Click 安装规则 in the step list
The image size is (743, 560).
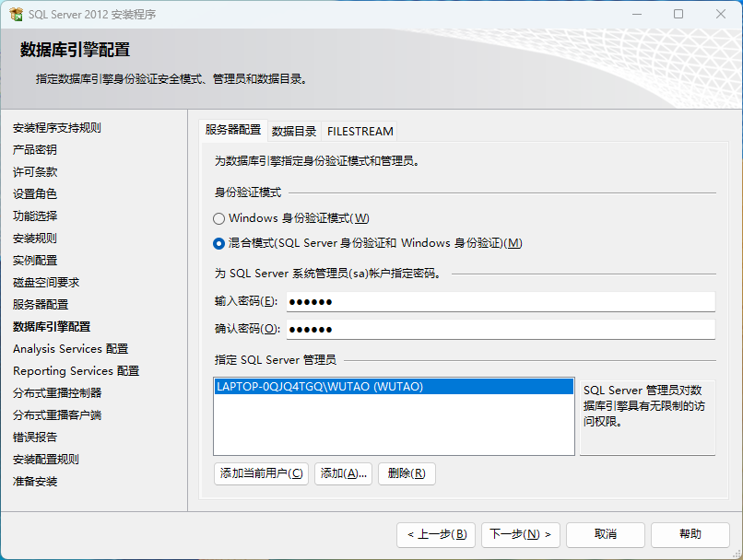coord(35,239)
